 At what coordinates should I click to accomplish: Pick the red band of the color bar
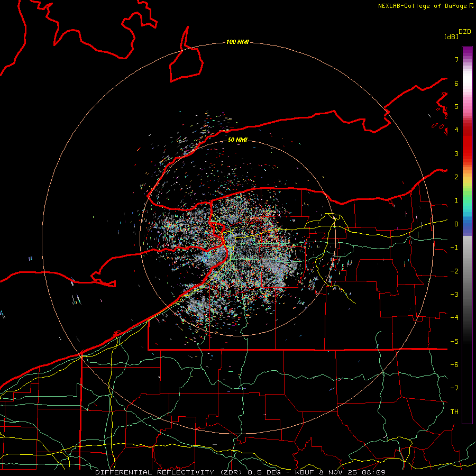[x=467, y=146]
